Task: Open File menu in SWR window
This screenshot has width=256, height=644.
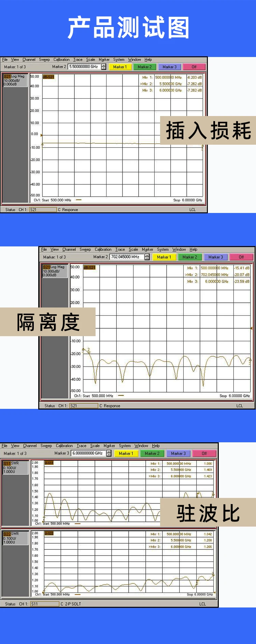Action: [x=4, y=446]
